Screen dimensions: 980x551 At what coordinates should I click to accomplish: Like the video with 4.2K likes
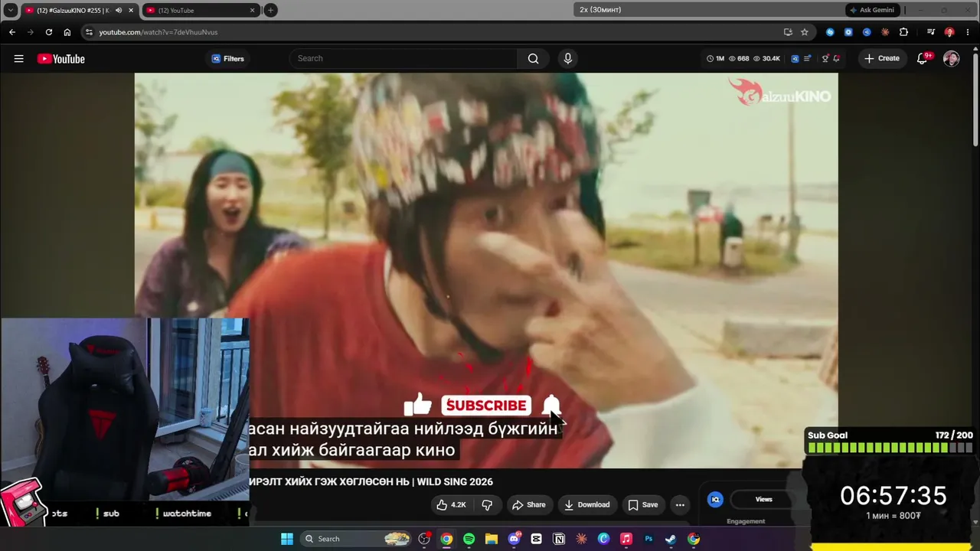click(451, 505)
